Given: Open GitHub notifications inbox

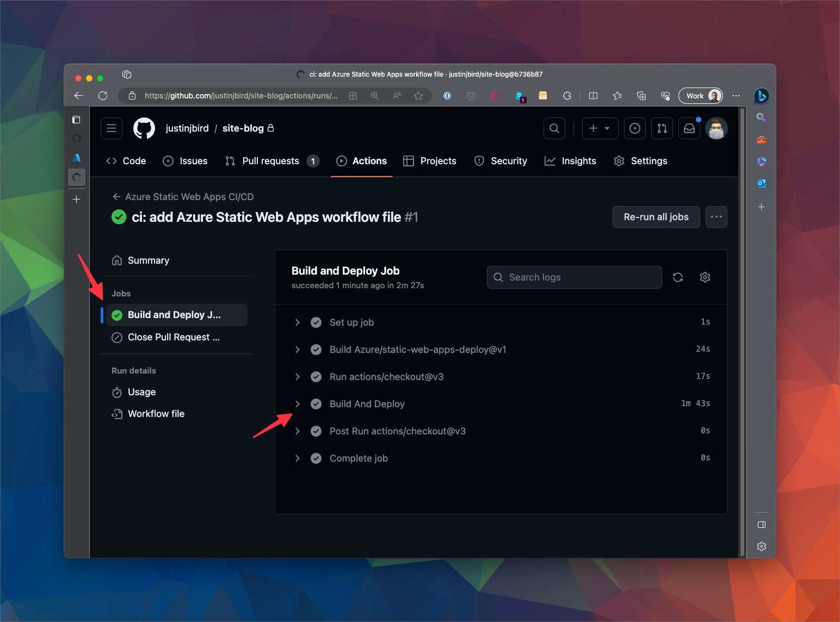Looking at the screenshot, I should (x=689, y=128).
